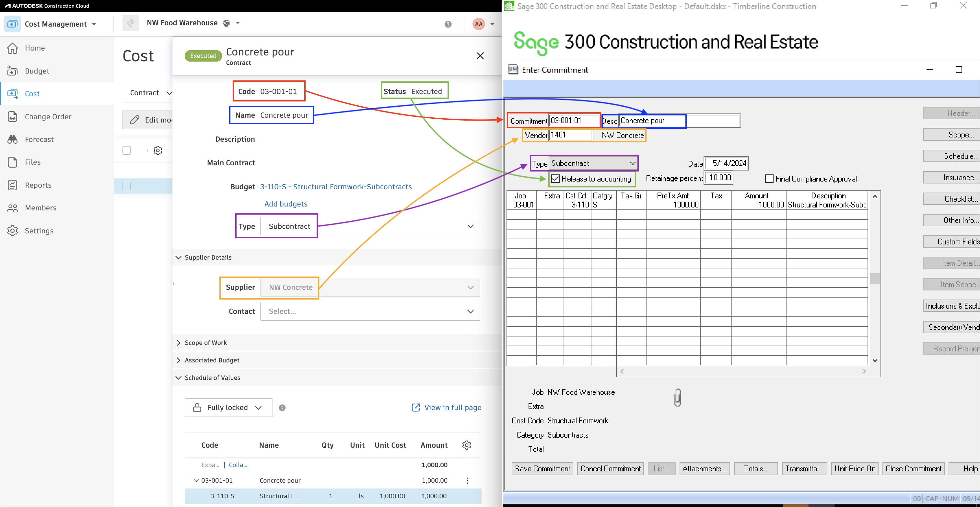The image size is (980, 507).
Task: Open Schedule of Values column settings gear
Action: (466, 445)
